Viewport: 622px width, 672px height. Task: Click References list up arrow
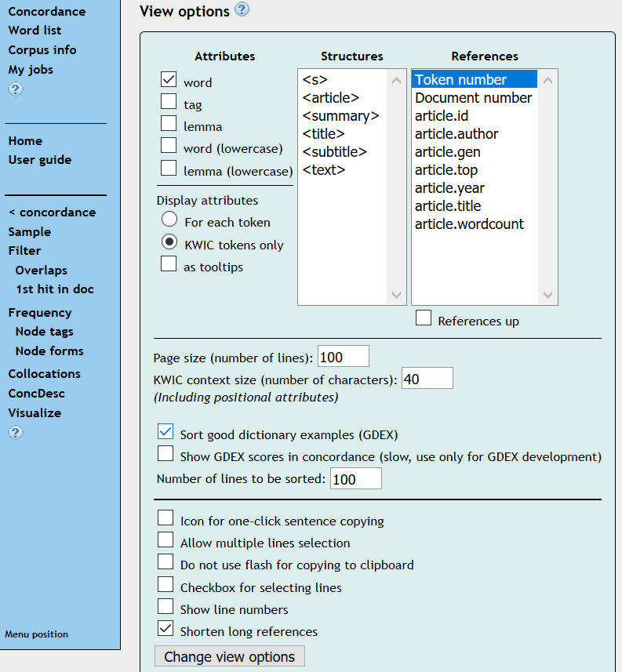pyautogui.click(x=547, y=80)
